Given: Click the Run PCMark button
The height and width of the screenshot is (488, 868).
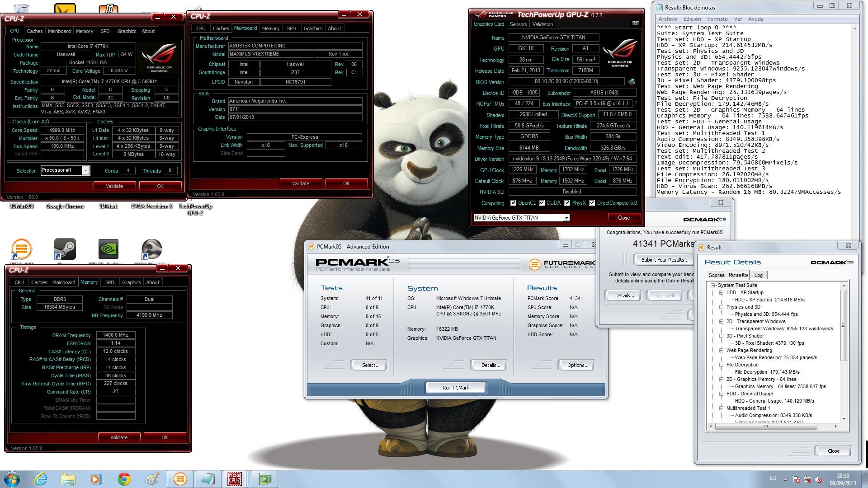Looking at the screenshot, I should coord(456,388).
